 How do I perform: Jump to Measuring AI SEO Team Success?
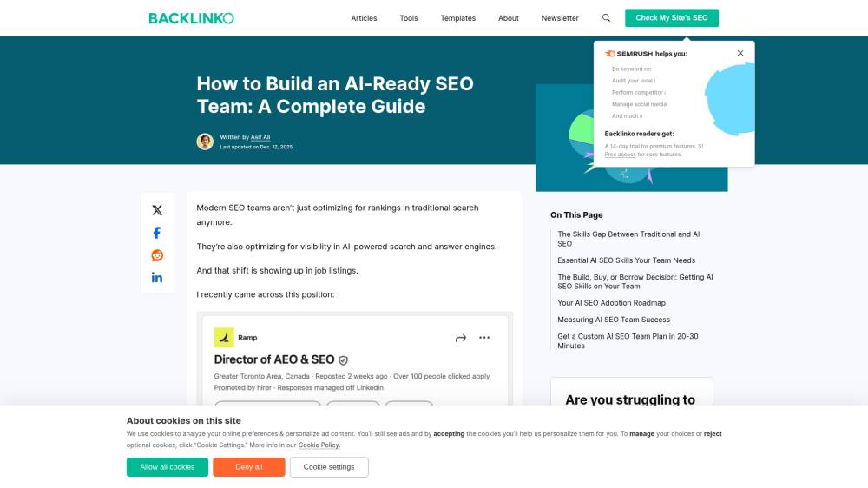point(614,320)
